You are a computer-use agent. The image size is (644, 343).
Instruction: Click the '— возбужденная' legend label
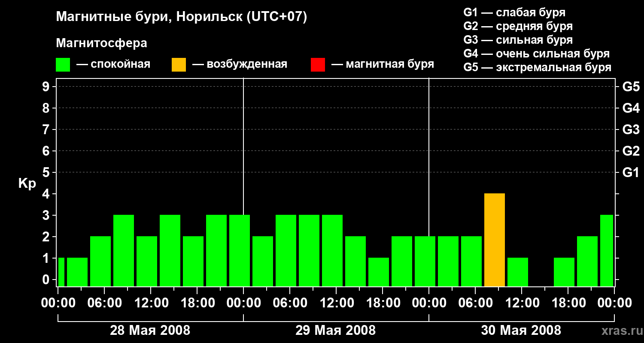click(240, 65)
